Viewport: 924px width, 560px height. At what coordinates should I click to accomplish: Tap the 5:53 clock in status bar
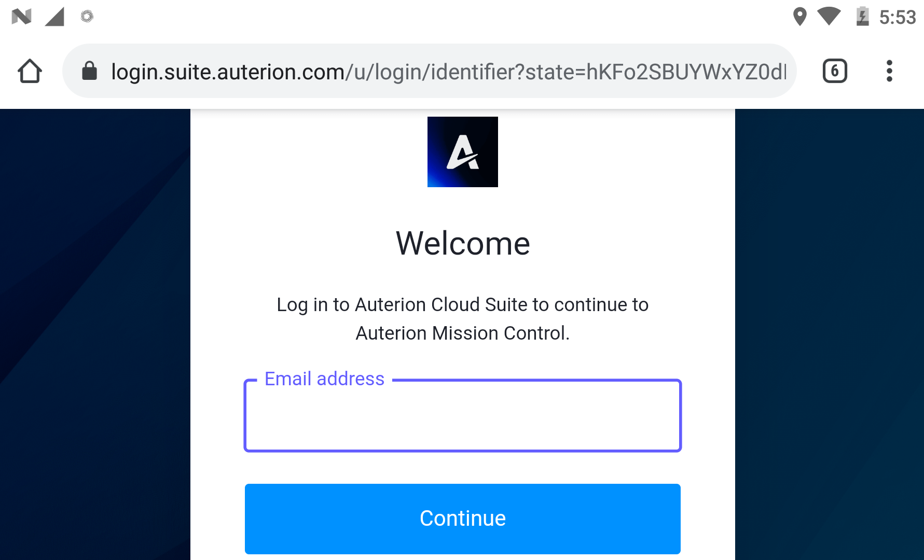[x=897, y=18]
